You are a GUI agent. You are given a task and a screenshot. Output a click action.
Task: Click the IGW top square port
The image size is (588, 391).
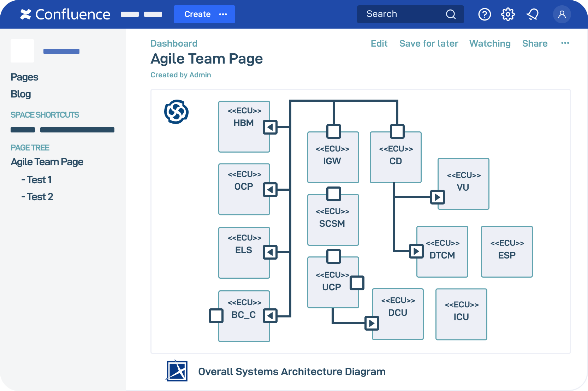pos(334,131)
